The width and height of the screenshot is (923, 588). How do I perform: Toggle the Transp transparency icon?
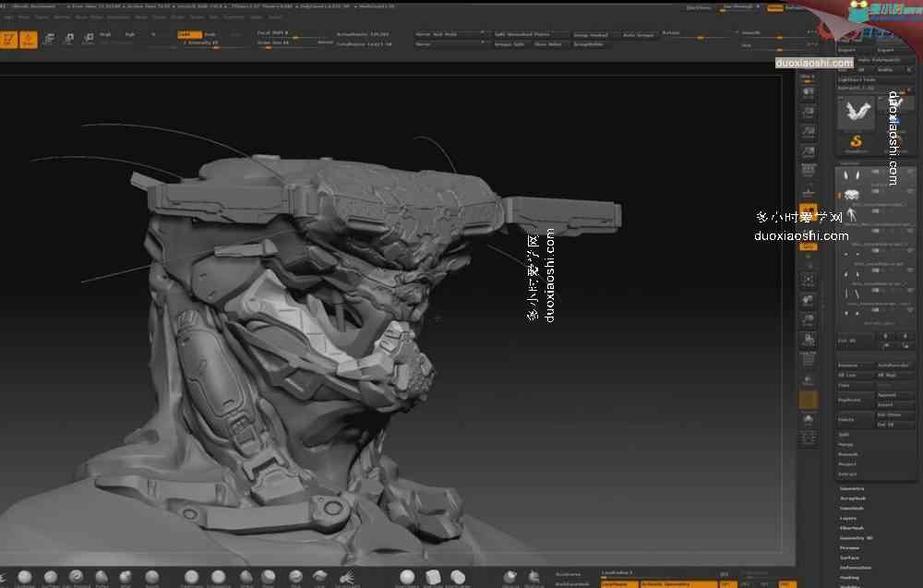(809, 379)
